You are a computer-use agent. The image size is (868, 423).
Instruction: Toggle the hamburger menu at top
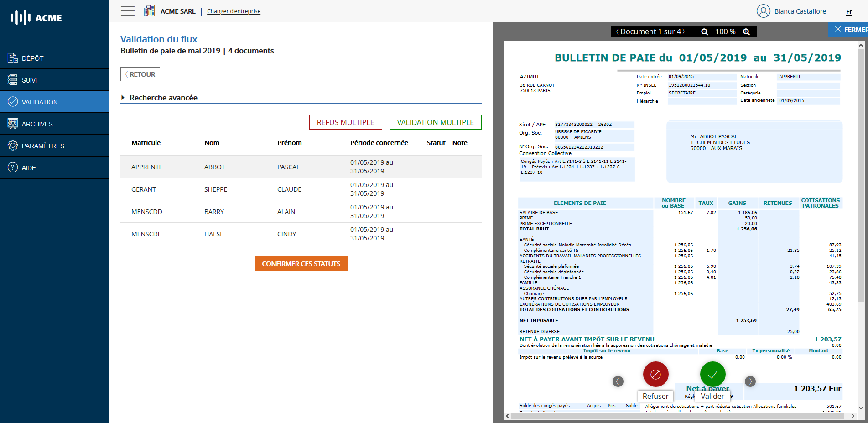pyautogui.click(x=128, y=11)
